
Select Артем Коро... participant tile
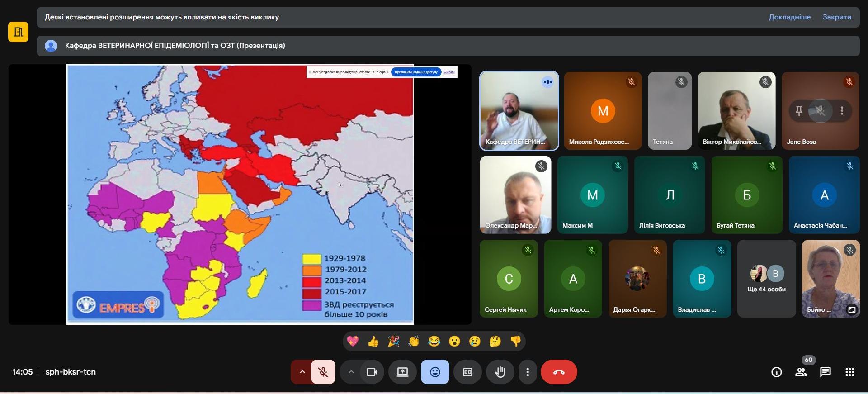pyautogui.click(x=573, y=279)
